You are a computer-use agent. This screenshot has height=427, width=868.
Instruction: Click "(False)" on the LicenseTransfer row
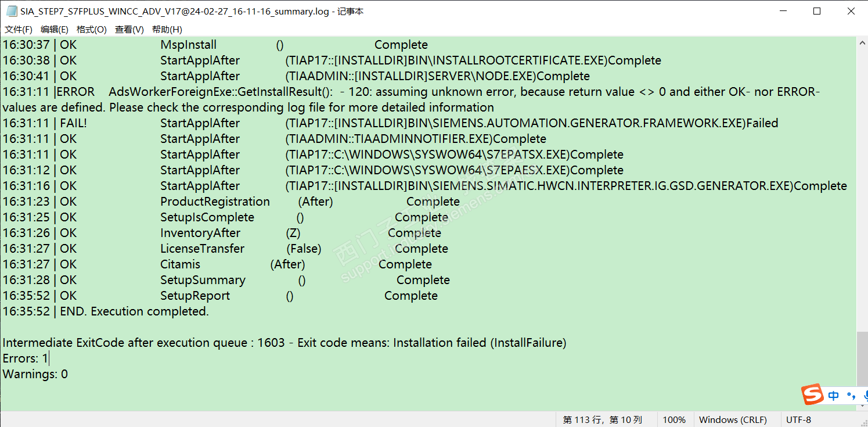click(x=304, y=249)
